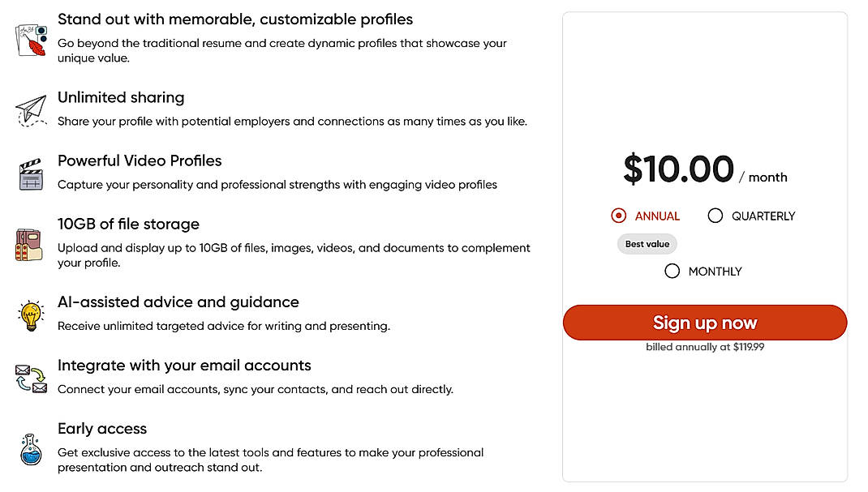Image resolution: width=868 pixels, height=492 pixels.
Task: Click the Best value badge
Action: point(647,244)
